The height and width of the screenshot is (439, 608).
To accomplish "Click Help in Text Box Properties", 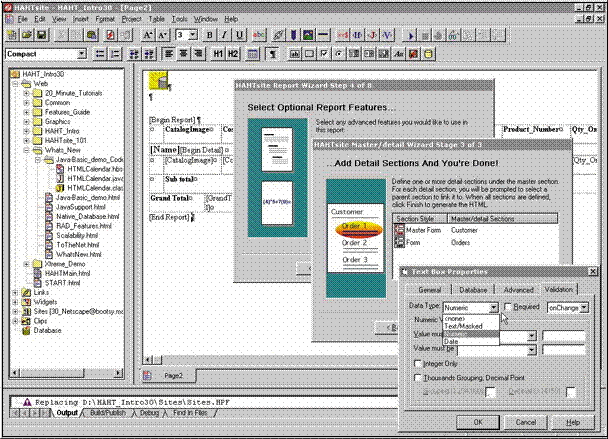I will [573, 422].
